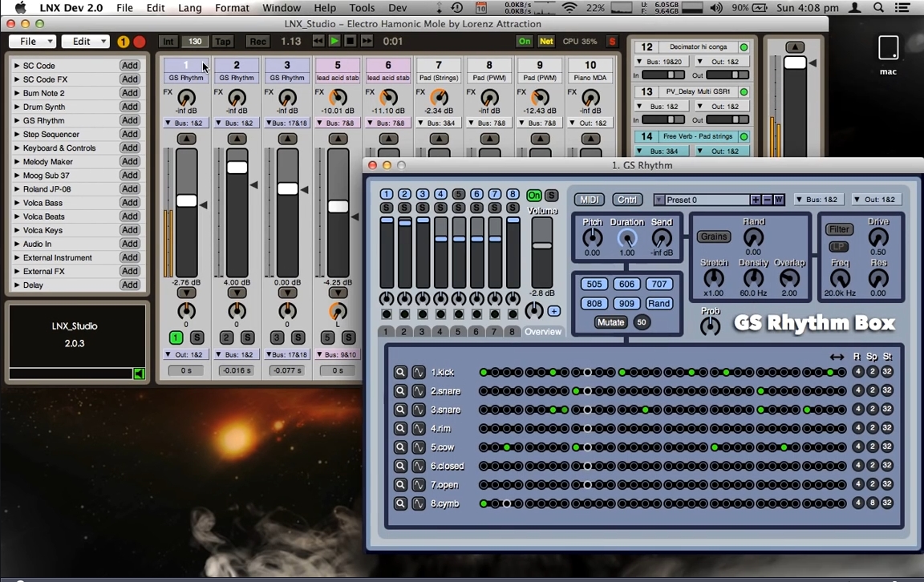The image size is (924, 582).
Task: Toggle the yellow Net button
Action: 546,41
